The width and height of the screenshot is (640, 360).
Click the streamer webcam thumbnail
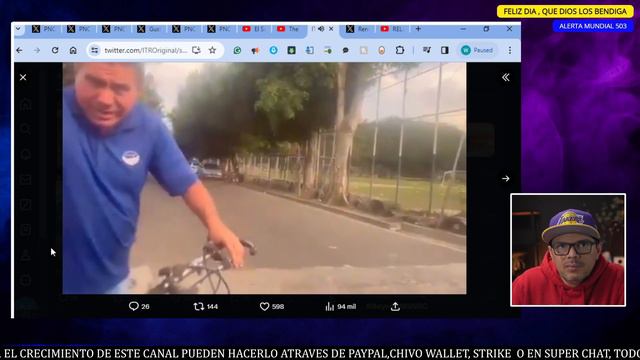568,250
